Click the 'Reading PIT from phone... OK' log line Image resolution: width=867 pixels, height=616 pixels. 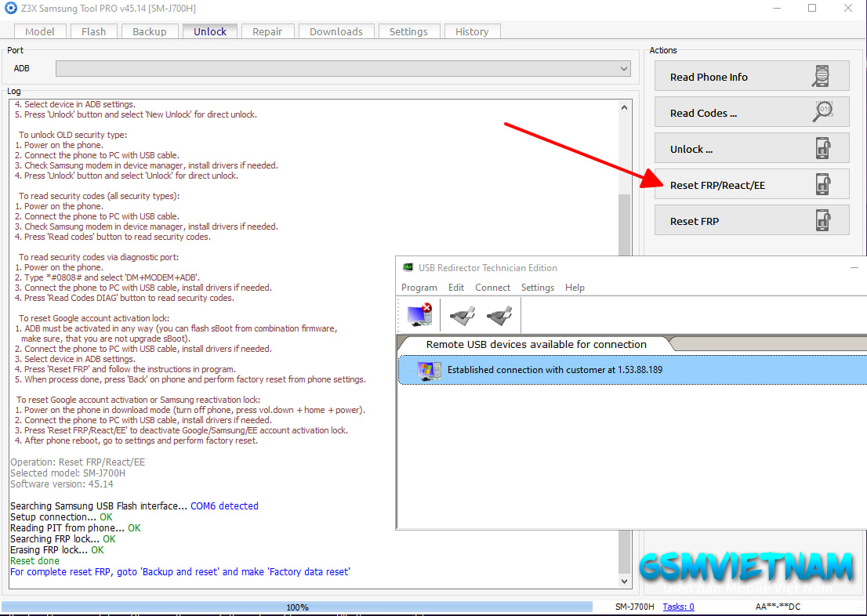(x=76, y=528)
